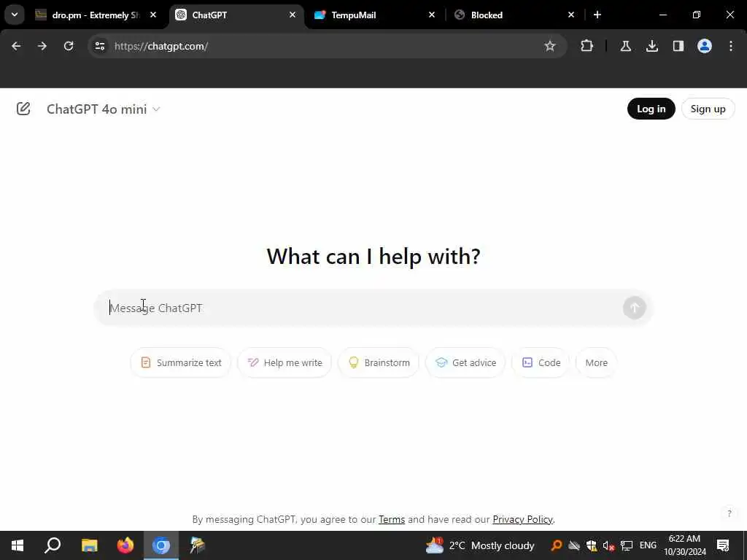The height and width of the screenshot is (560, 747).
Task: Open Windows taskbar search
Action: pyautogui.click(x=53, y=545)
